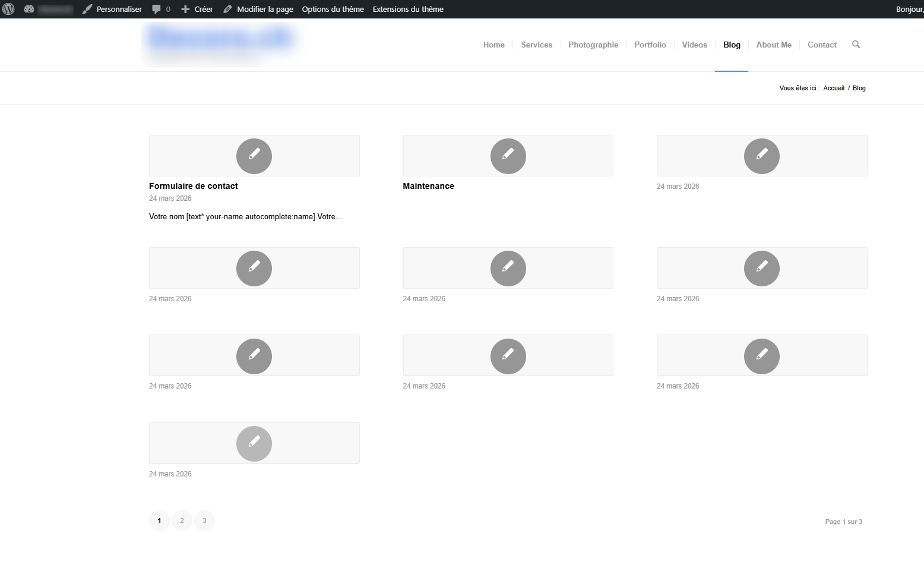924x562 pixels.
Task: Go to pagination page 2
Action: coord(182,520)
